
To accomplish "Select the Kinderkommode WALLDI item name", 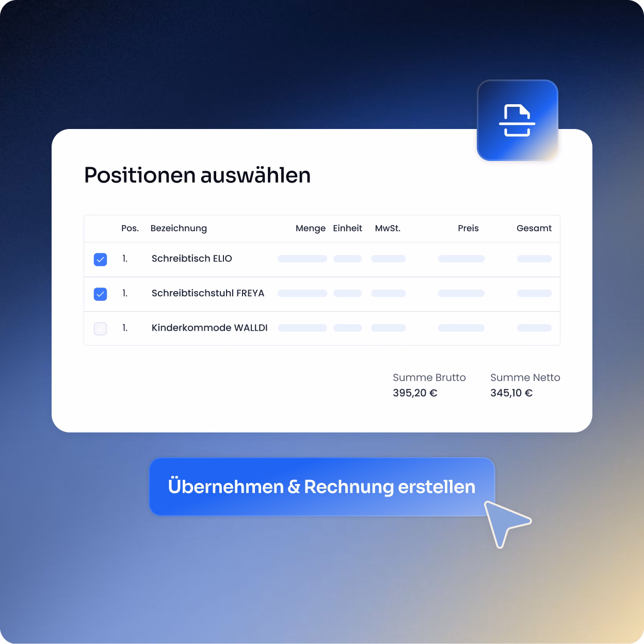I will [x=210, y=328].
